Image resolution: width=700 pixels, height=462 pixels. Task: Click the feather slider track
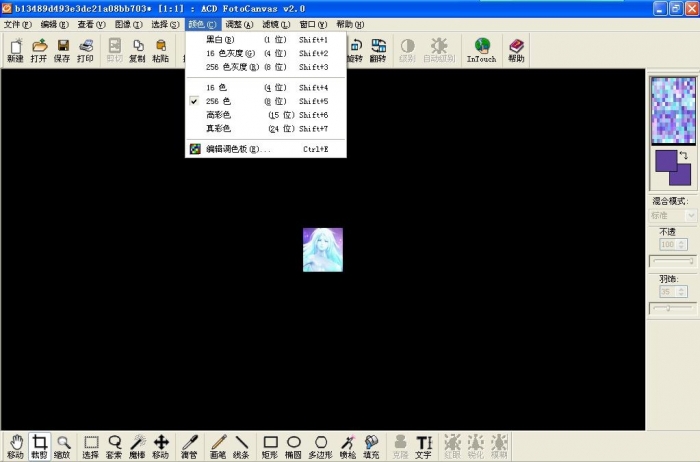673,308
